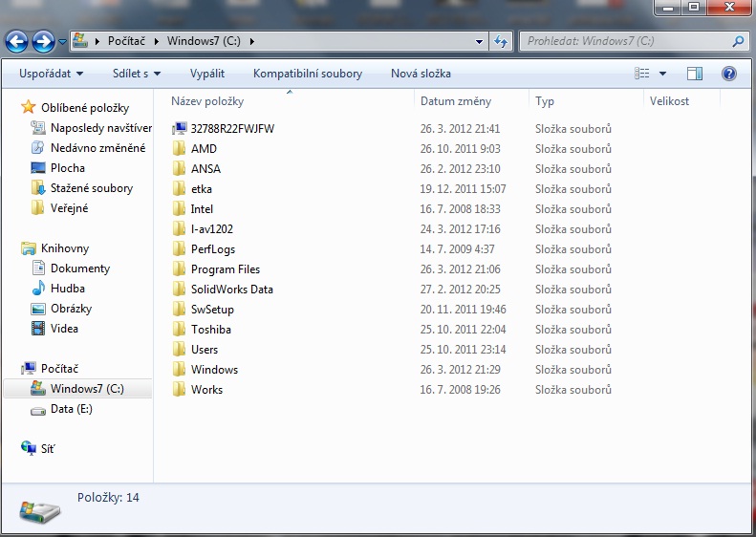The width and height of the screenshot is (756, 537).
Task: Click Windows7 (C:) in the address bar
Action: (204, 41)
